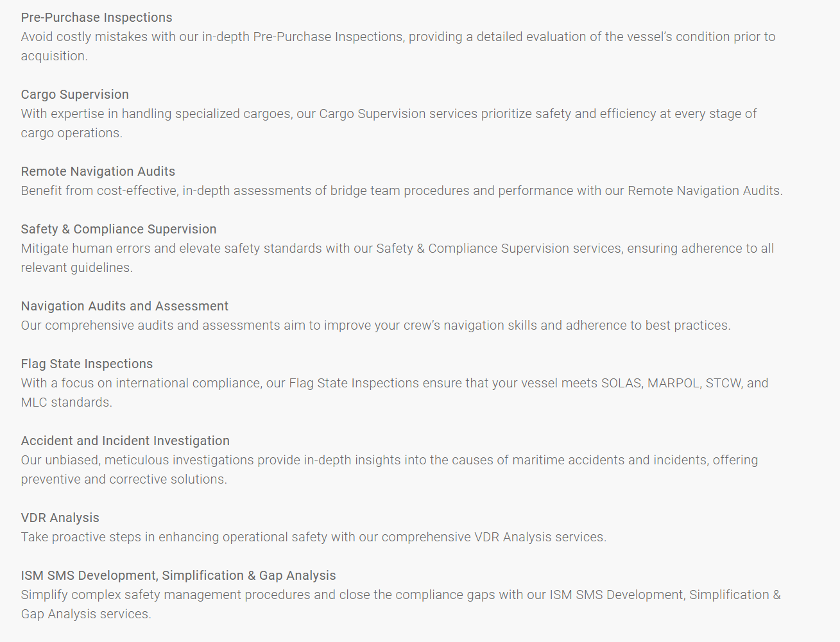Click the sentence starting 'Our comprehensive audits'
Screen dimensions: 840x642
click(x=375, y=325)
